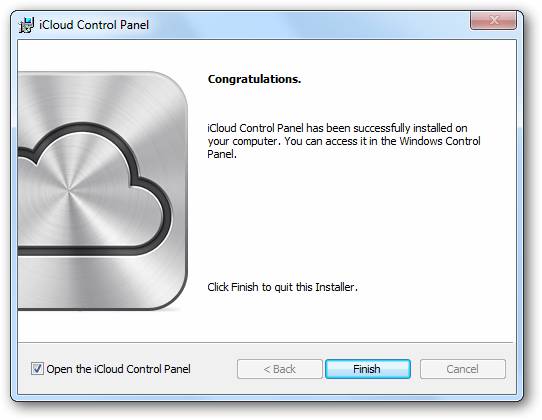Click the disabled Cancel button
Viewport: 542px width, 420px height.
click(x=462, y=369)
